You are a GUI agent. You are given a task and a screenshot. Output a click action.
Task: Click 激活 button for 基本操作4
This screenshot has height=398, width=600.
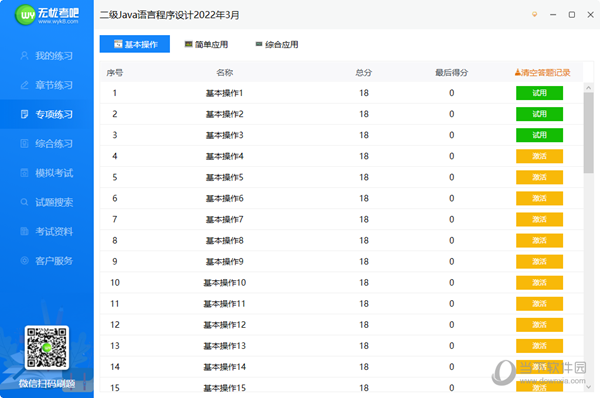(539, 156)
